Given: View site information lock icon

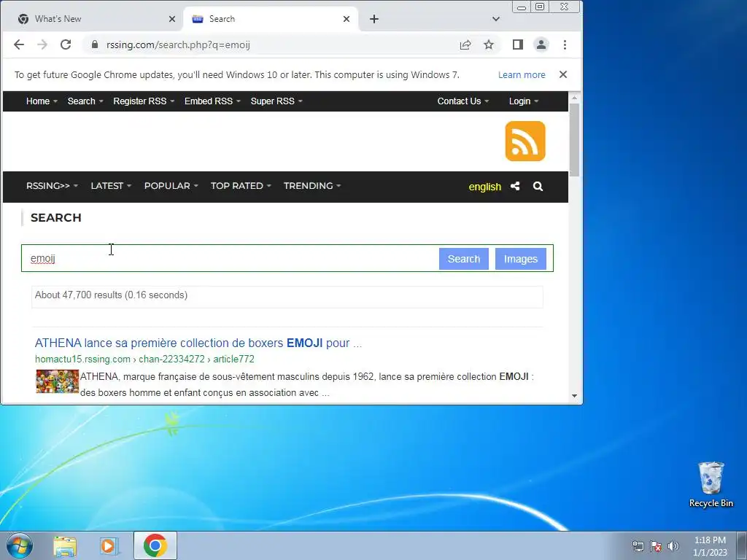Looking at the screenshot, I should pyautogui.click(x=95, y=44).
